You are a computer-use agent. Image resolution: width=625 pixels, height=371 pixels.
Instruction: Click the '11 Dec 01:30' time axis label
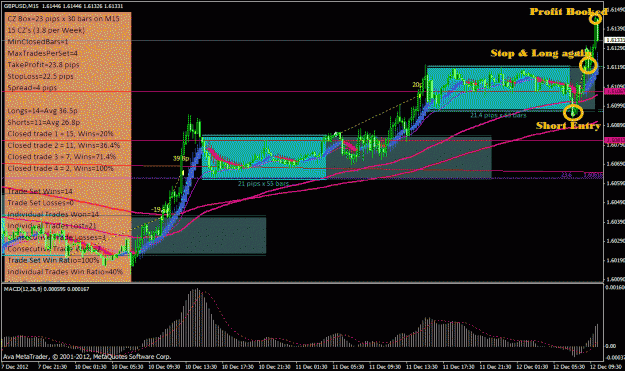coord(311,367)
